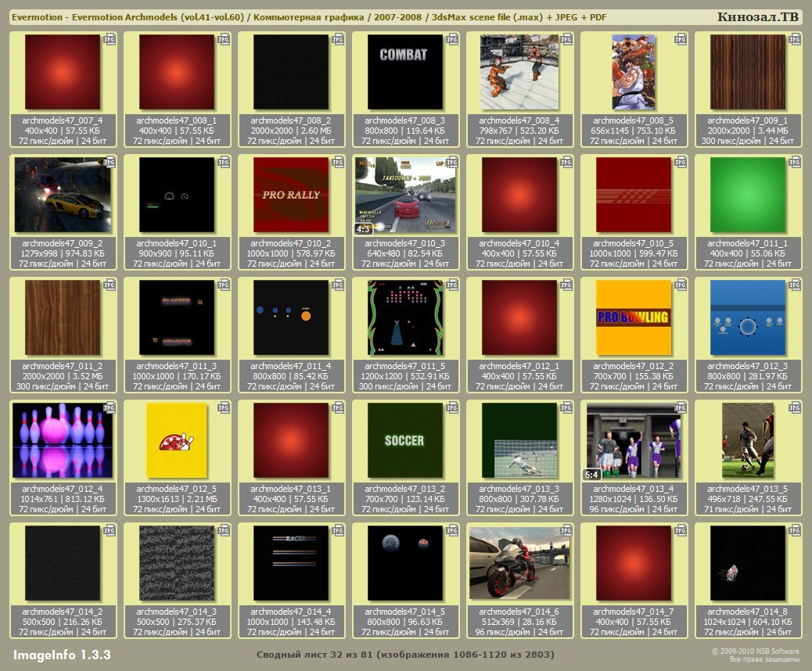Click '71 пикс/дюйм | 24 бит' text
The width and height of the screenshot is (812, 671).
tap(748, 509)
